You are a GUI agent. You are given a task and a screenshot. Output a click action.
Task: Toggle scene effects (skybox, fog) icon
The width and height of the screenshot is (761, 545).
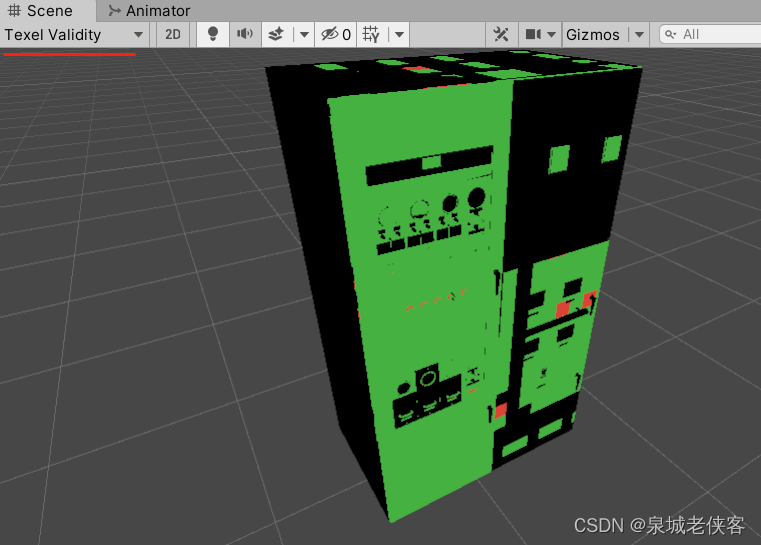[x=276, y=34]
